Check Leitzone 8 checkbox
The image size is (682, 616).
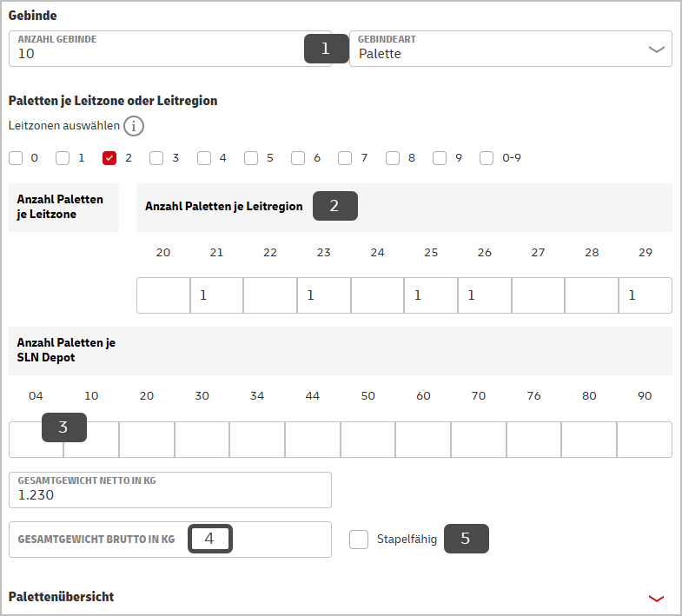393,158
